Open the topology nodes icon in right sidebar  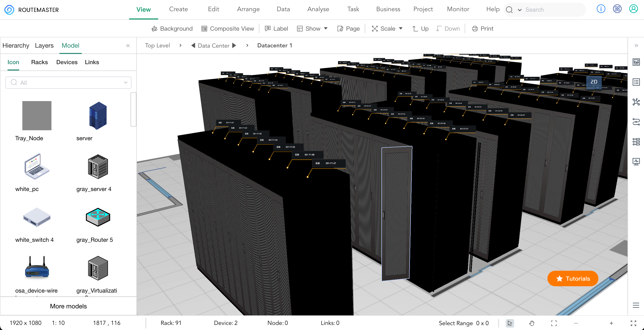[636, 102]
